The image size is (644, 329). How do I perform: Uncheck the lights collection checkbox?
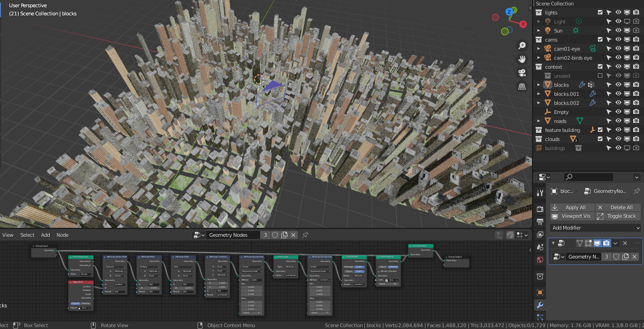coord(600,13)
